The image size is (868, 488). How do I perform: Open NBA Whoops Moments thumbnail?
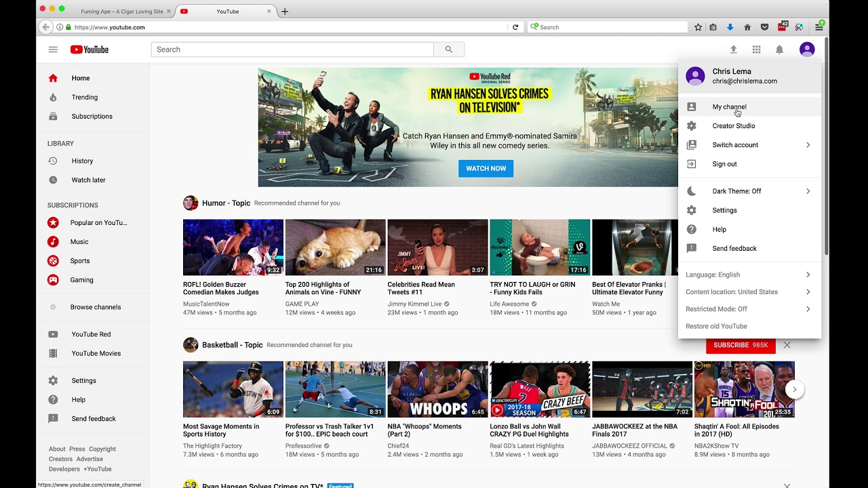438,389
